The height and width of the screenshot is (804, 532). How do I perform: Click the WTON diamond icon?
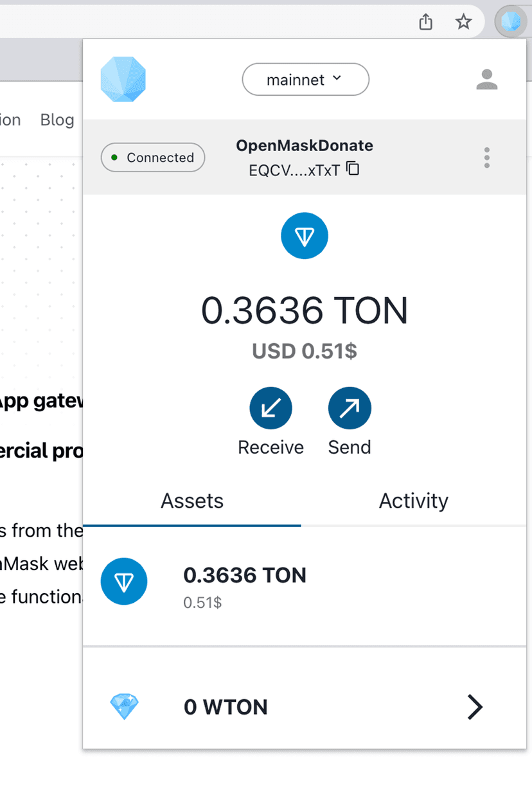124,707
